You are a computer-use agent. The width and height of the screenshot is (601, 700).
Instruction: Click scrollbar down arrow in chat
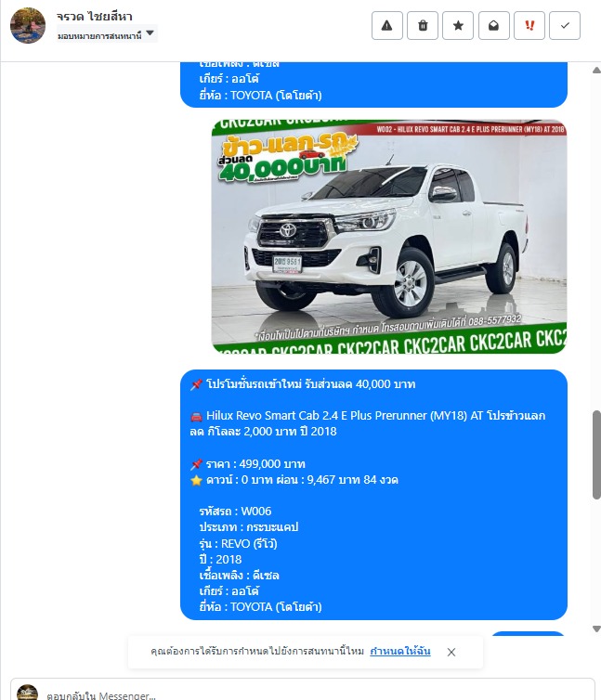pos(596,629)
